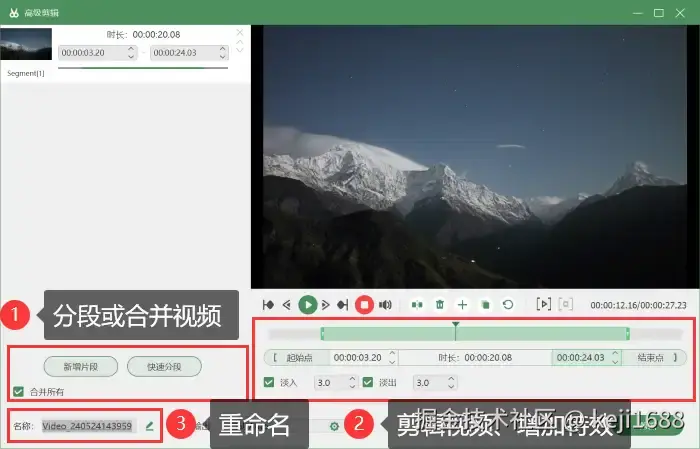The width and height of the screenshot is (700, 449).
Task: Click the green selected range bar
Action: [475, 333]
